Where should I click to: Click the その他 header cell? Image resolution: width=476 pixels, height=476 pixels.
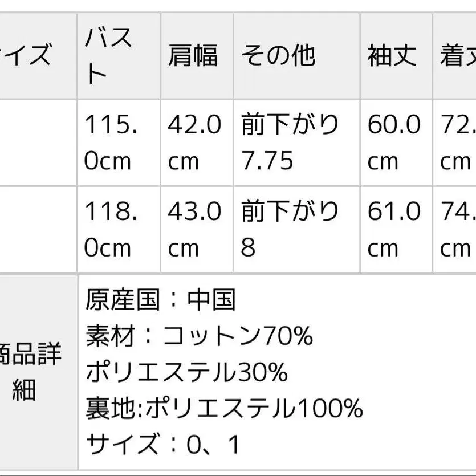pyautogui.click(x=278, y=57)
